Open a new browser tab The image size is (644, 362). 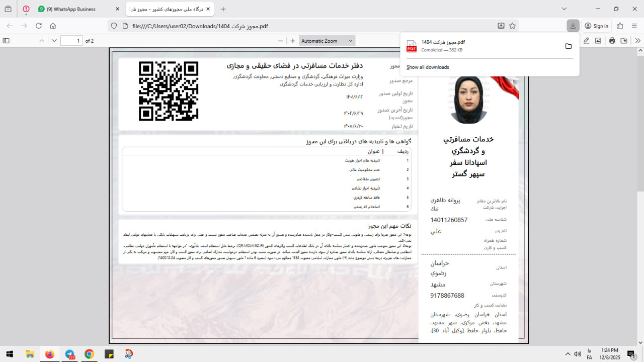point(223,9)
